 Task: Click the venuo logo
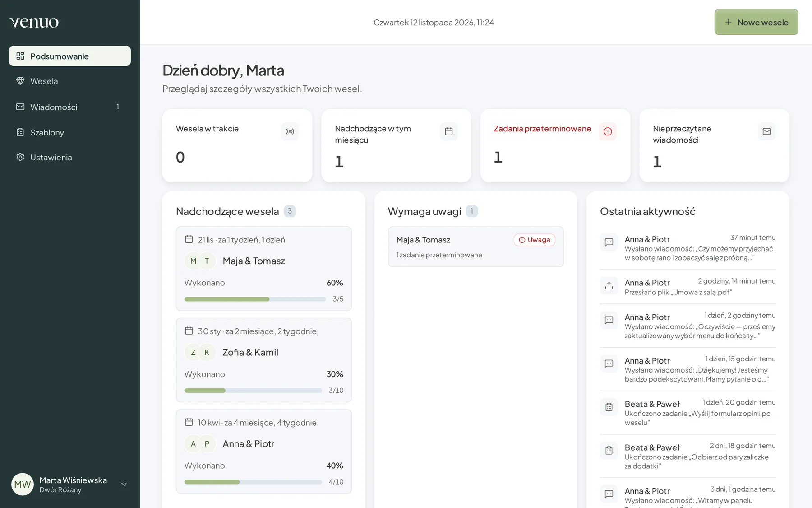(34, 22)
